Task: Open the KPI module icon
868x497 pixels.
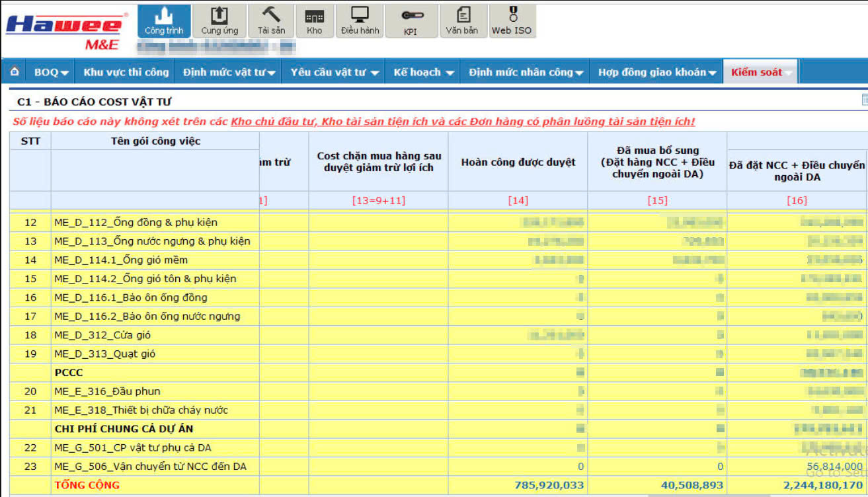Action: tap(411, 21)
